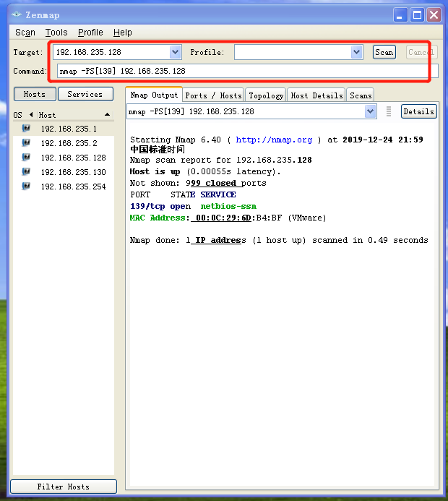Click the Filter Hosts button
Screen dimensions: 448x501
click(64, 487)
